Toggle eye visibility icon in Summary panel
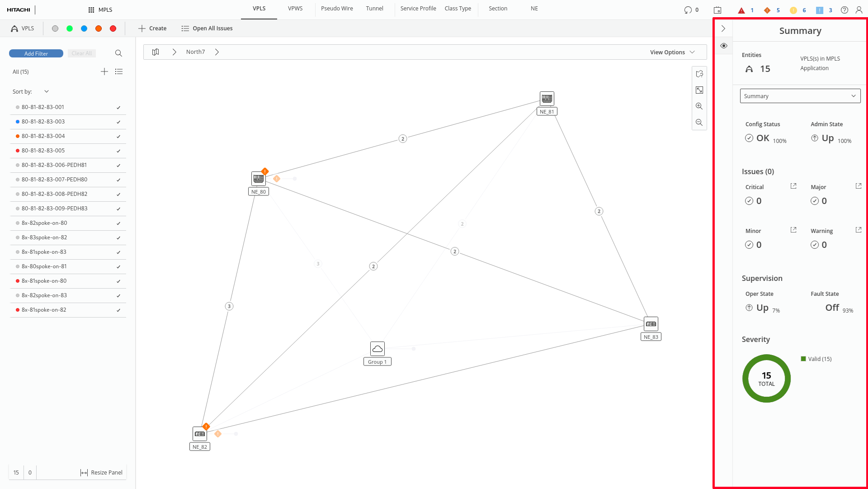Viewport: 868px width, 489px height. coord(723,46)
